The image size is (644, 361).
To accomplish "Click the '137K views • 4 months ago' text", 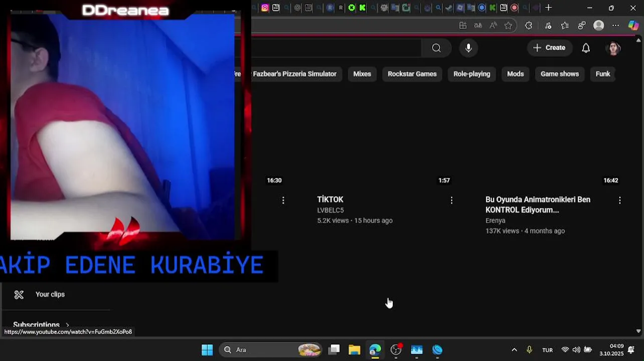I will [525, 231].
